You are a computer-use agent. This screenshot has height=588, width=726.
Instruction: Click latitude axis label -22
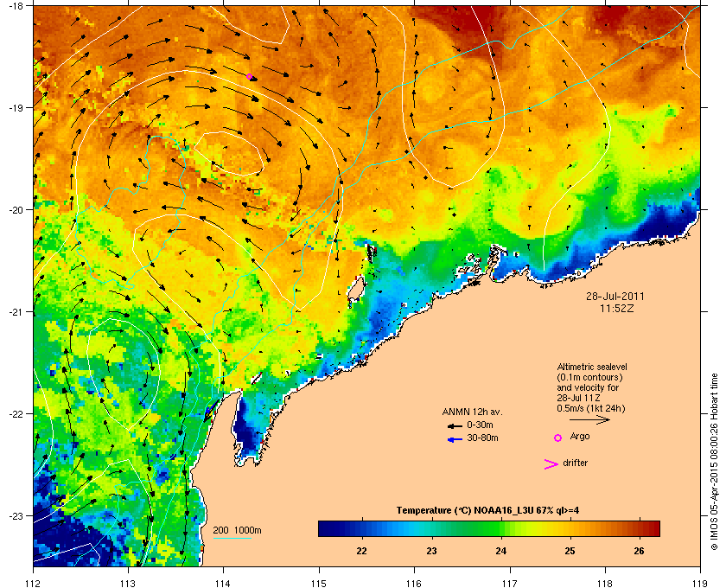pos(16,413)
